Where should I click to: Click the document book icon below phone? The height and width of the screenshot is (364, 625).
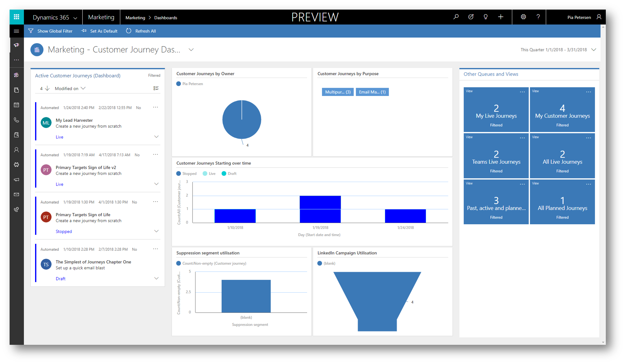click(16, 135)
